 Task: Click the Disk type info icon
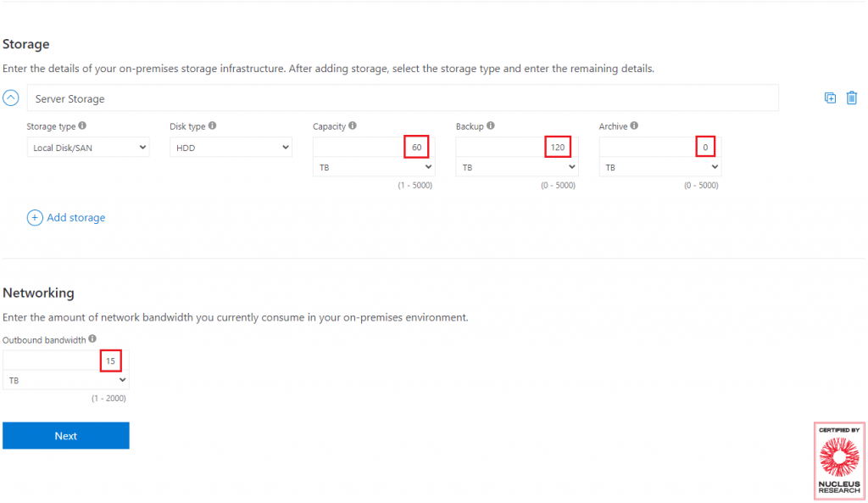click(x=212, y=126)
